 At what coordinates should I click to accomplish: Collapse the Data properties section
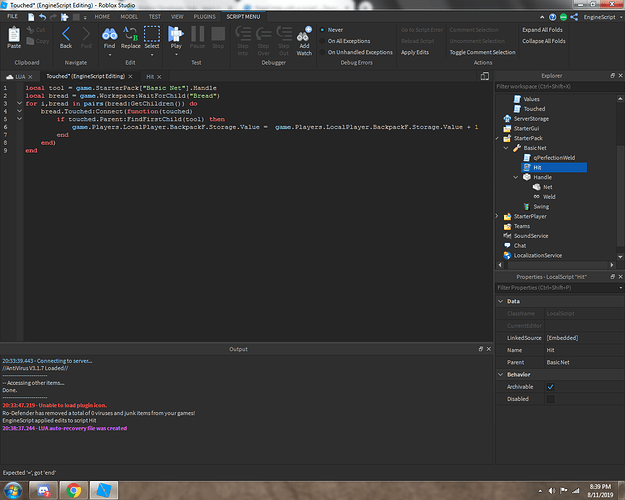[x=501, y=301]
